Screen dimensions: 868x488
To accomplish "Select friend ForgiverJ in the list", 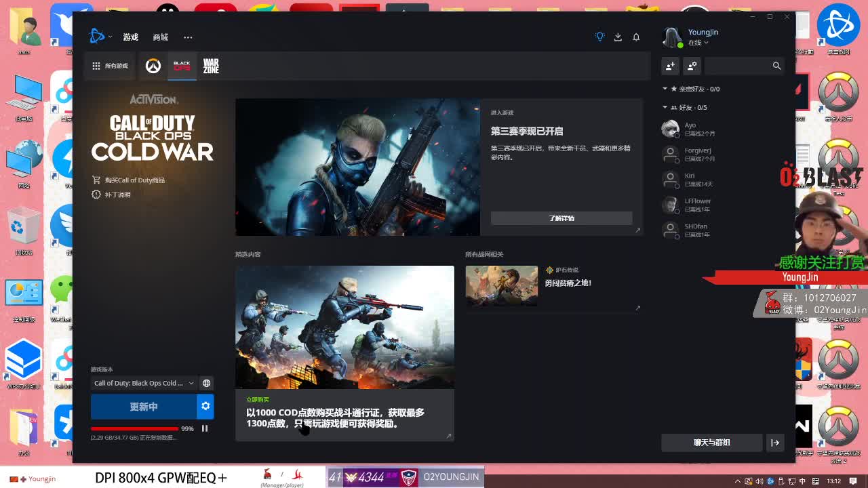I will click(722, 155).
